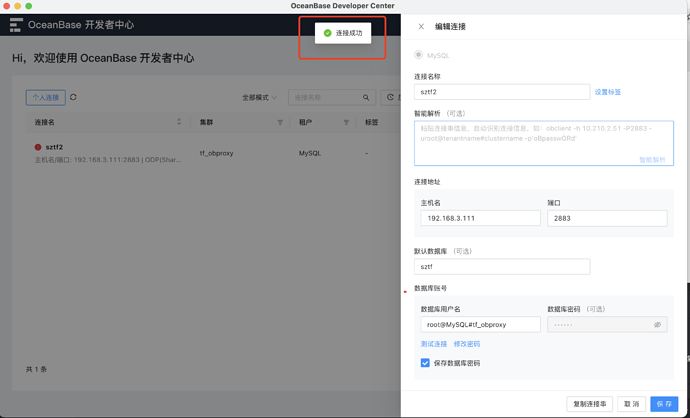The image size is (690, 418).
Task: Focus the 智能解析 text area
Action: click(x=543, y=143)
